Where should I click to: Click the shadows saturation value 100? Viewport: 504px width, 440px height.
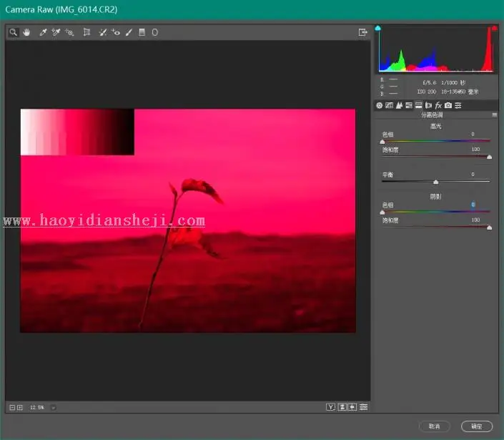pos(475,220)
